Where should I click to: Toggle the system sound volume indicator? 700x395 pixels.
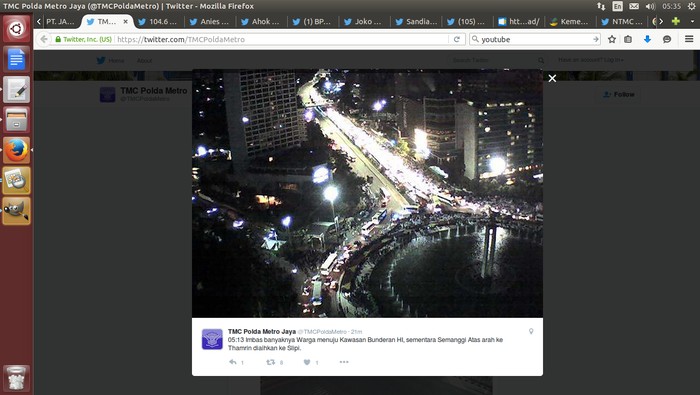tap(650, 6)
